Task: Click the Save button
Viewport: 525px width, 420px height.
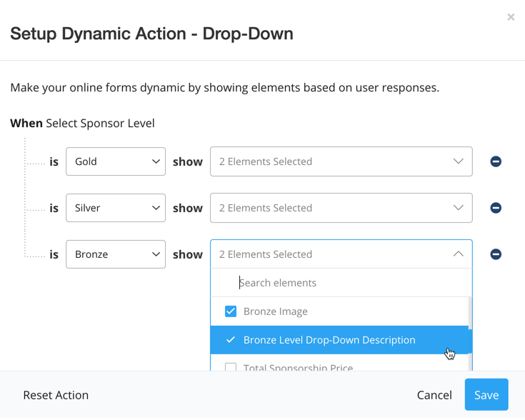Action: point(486,394)
